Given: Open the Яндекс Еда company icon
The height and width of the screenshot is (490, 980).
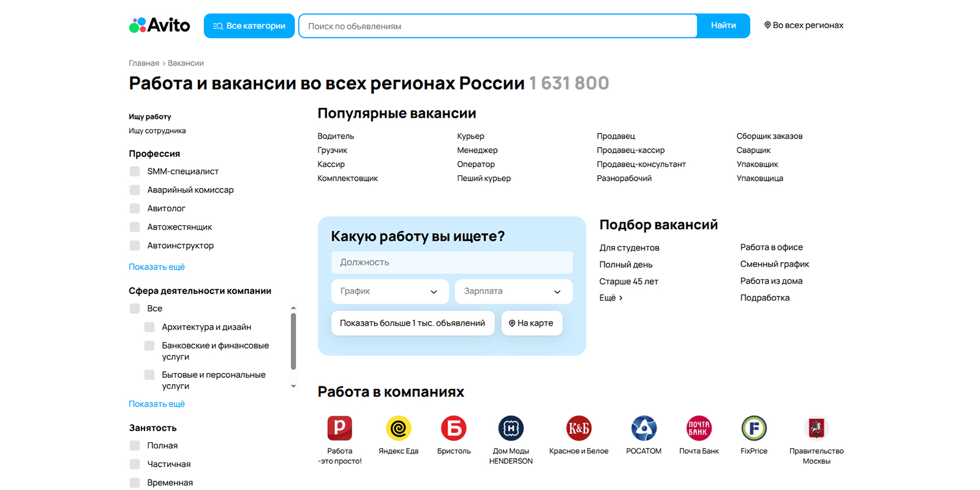Looking at the screenshot, I should [x=398, y=428].
